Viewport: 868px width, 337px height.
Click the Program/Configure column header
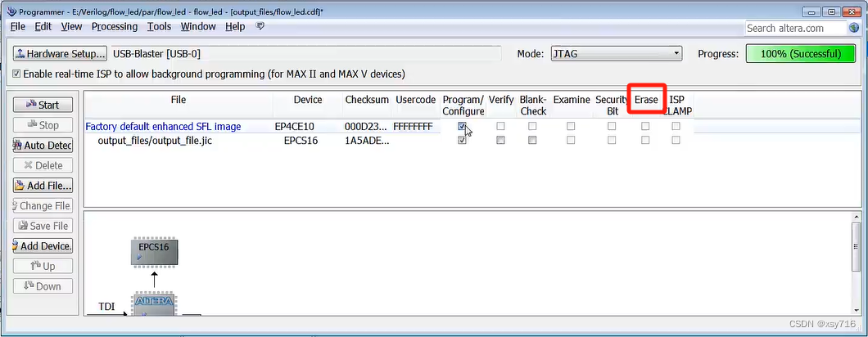[463, 106]
